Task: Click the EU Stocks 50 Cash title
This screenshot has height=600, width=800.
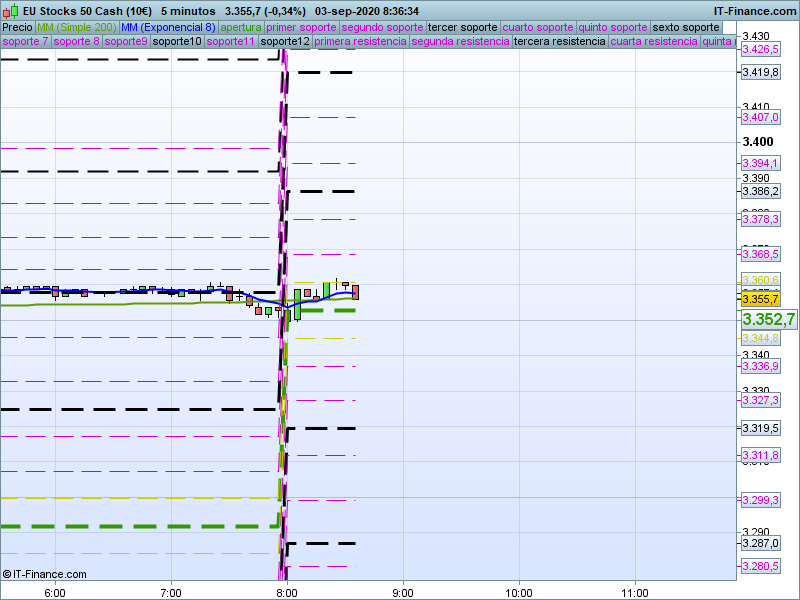Action: (x=87, y=11)
